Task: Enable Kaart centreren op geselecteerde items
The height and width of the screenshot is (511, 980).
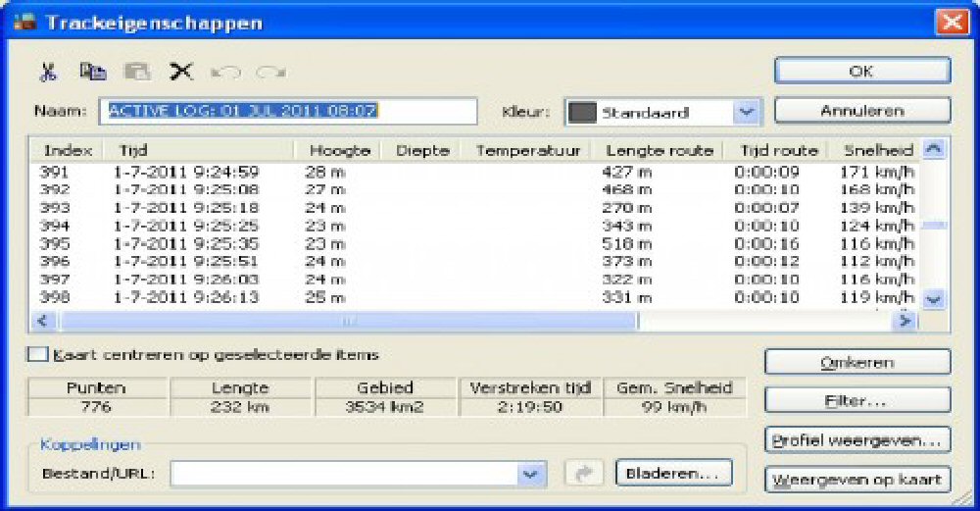Action: click(38, 355)
